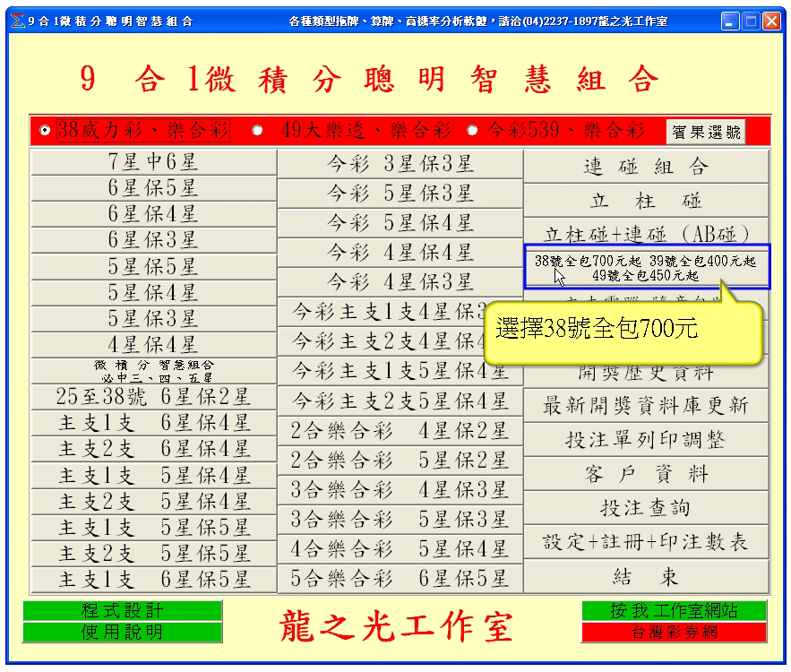Open the 連碰組合 function
791x672 pixels.
coord(646,167)
